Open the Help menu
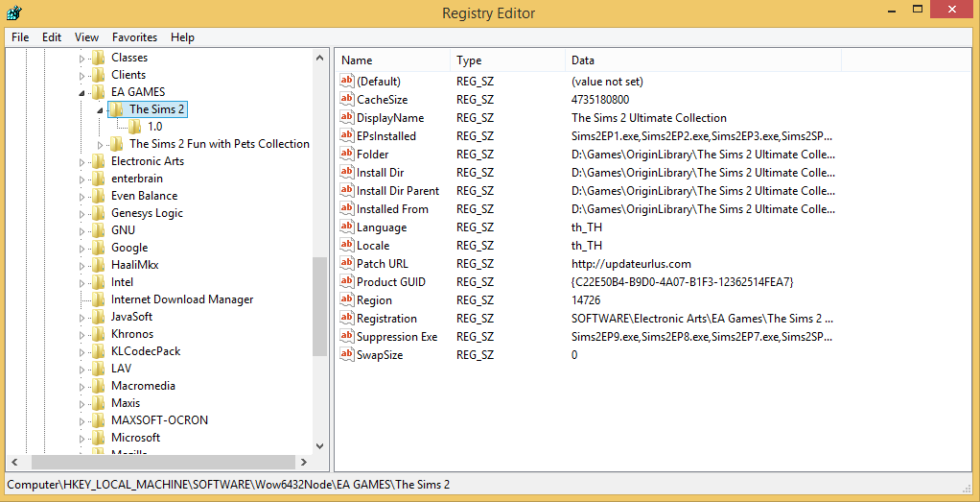980x502 pixels. [182, 36]
